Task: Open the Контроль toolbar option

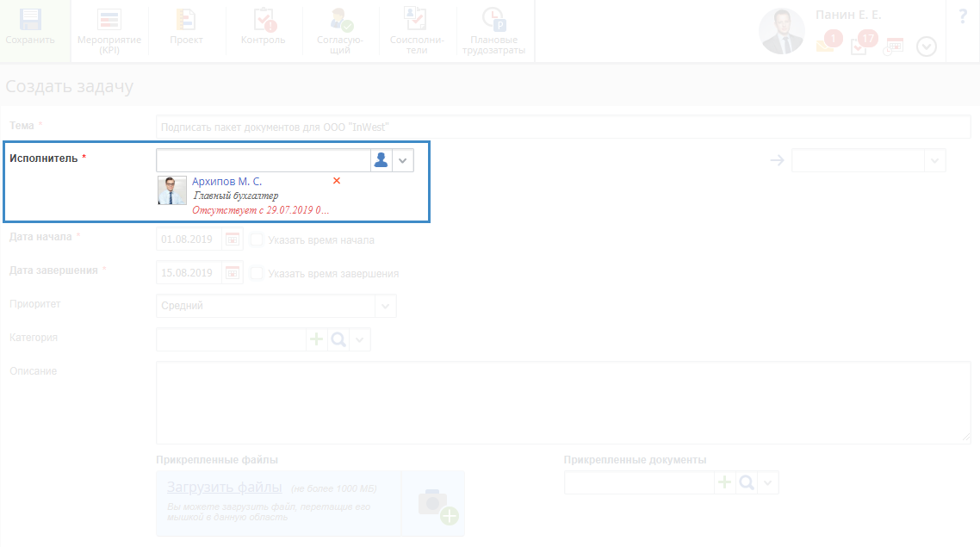Action: click(x=263, y=27)
